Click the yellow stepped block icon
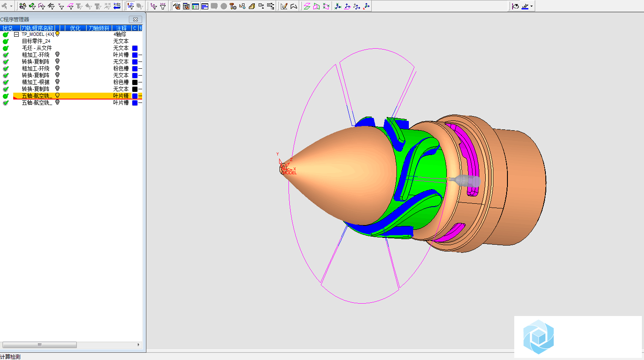This screenshot has width=644, height=360. pos(251,6)
